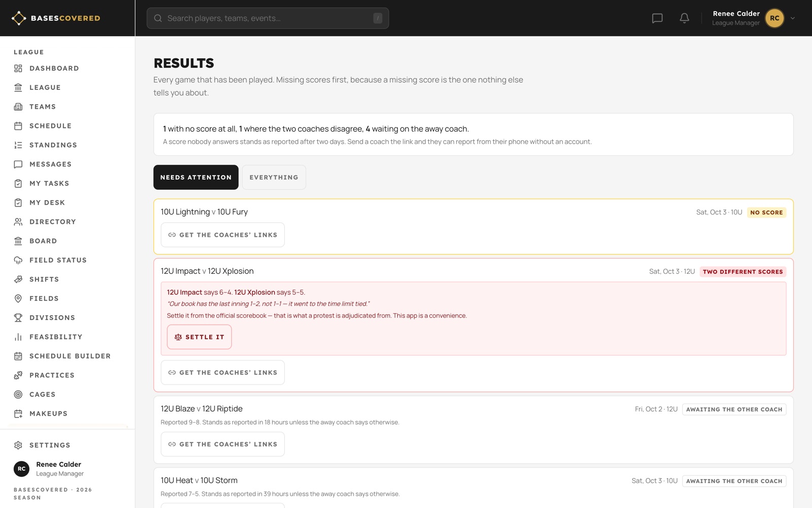Open the Messages icon in sidebar

coord(18,164)
